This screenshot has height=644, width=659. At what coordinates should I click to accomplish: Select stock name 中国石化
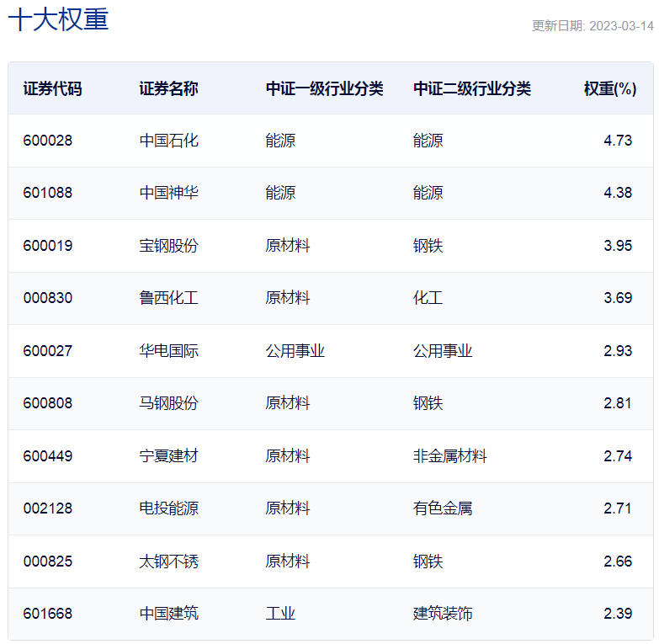(168, 141)
